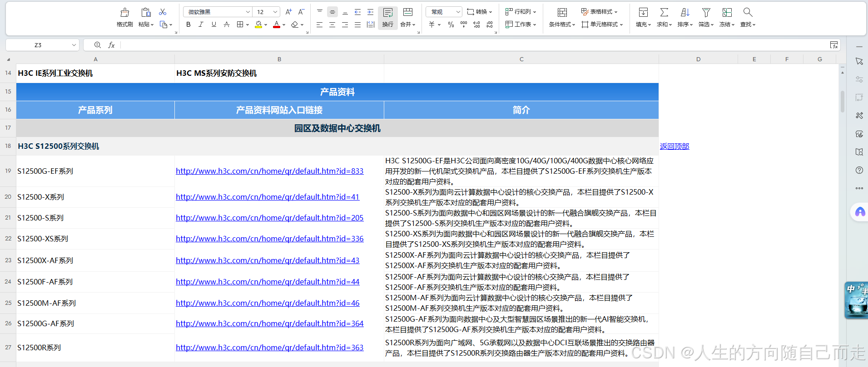Open the Sum (求和) menu
This screenshot has width=868, height=367.
pos(664,18)
